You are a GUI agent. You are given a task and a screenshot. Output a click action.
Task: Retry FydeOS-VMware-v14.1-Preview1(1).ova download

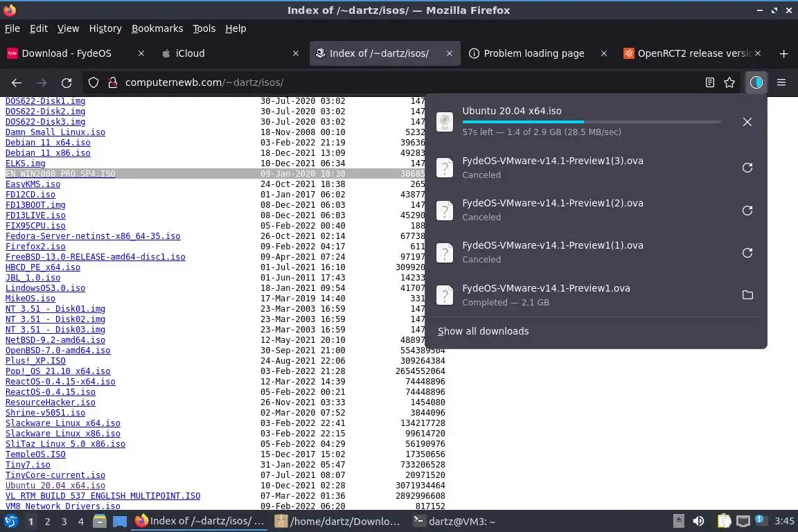(x=747, y=253)
